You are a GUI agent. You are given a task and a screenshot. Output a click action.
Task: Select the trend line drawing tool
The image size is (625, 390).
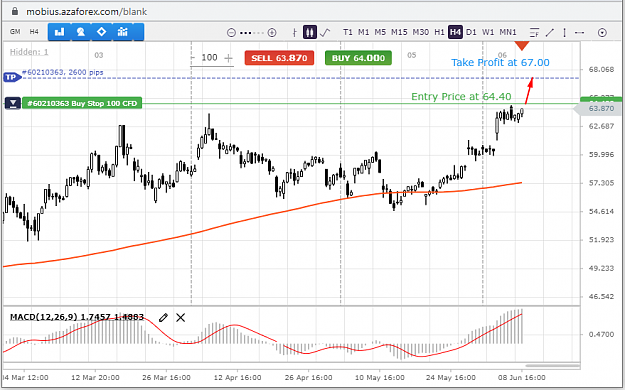(550, 32)
